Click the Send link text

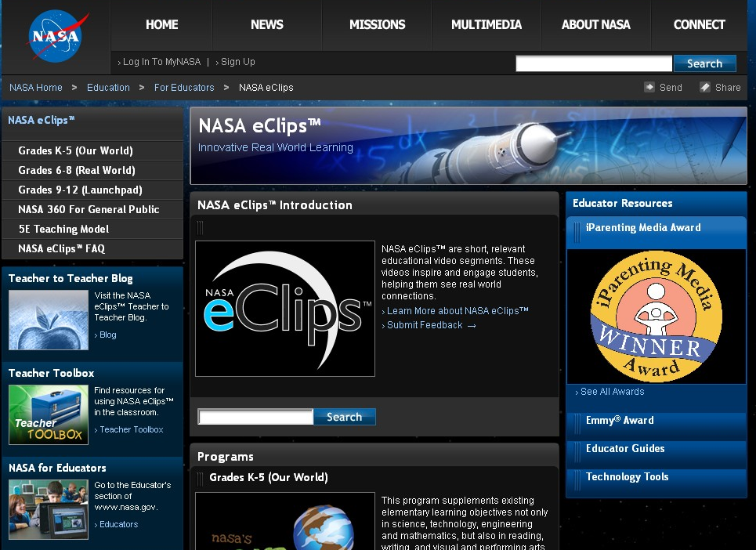tap(671, 87)
